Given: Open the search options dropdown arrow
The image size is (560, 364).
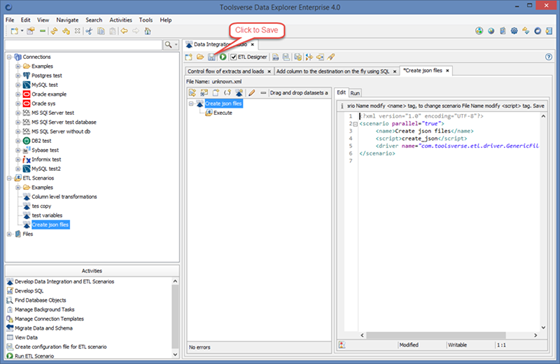Looking at the screenshot, I should click(176, 45).
